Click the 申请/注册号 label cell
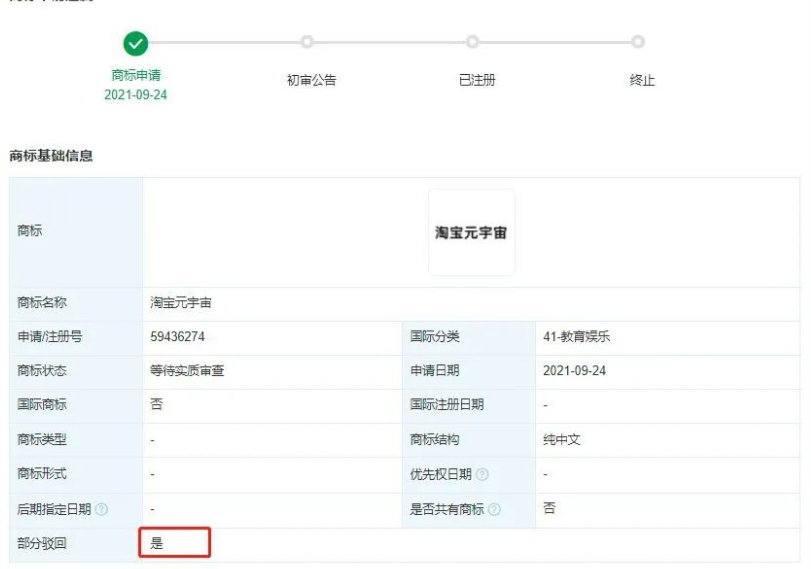 coord(76,338)
